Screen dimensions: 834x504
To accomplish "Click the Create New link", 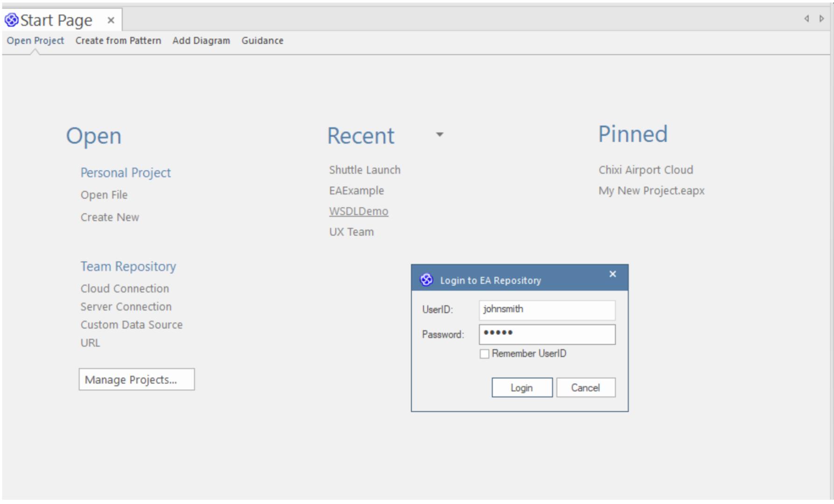I will point(110,217).
